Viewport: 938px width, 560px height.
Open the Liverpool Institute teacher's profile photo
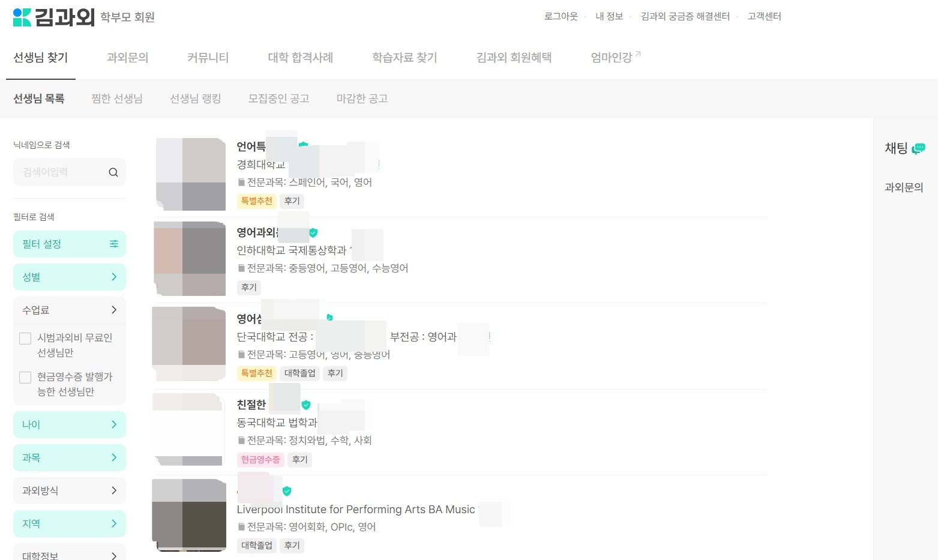(x=189, y=515)
